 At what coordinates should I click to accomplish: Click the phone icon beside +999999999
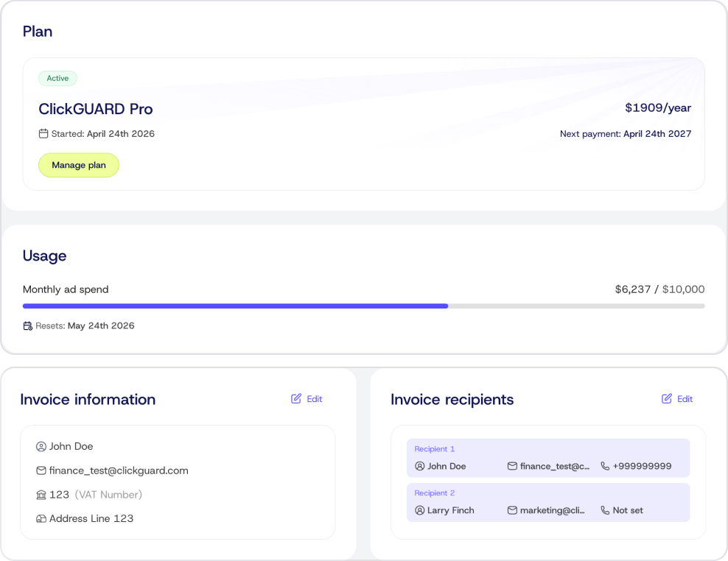[x=605, y=466]
